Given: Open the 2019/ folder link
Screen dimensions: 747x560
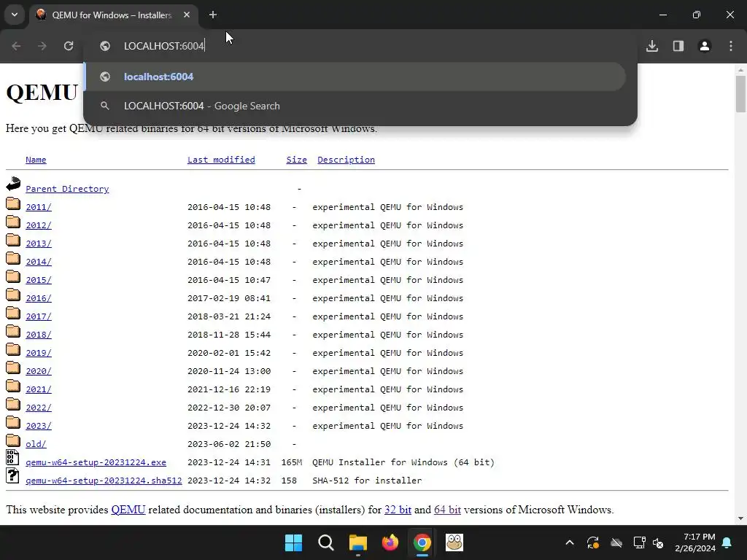Looking at the screenshot, I should point(39,353).
